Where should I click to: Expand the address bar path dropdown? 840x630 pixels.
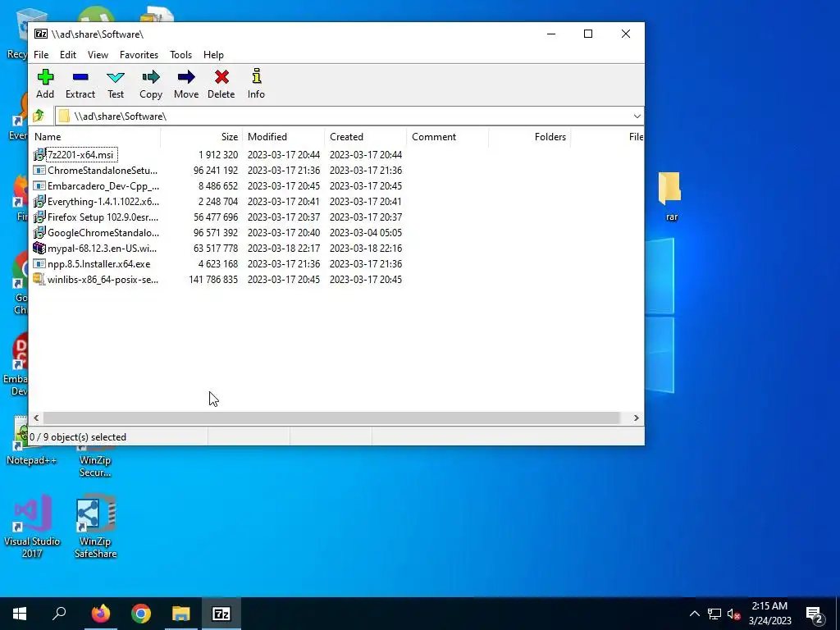637,116
